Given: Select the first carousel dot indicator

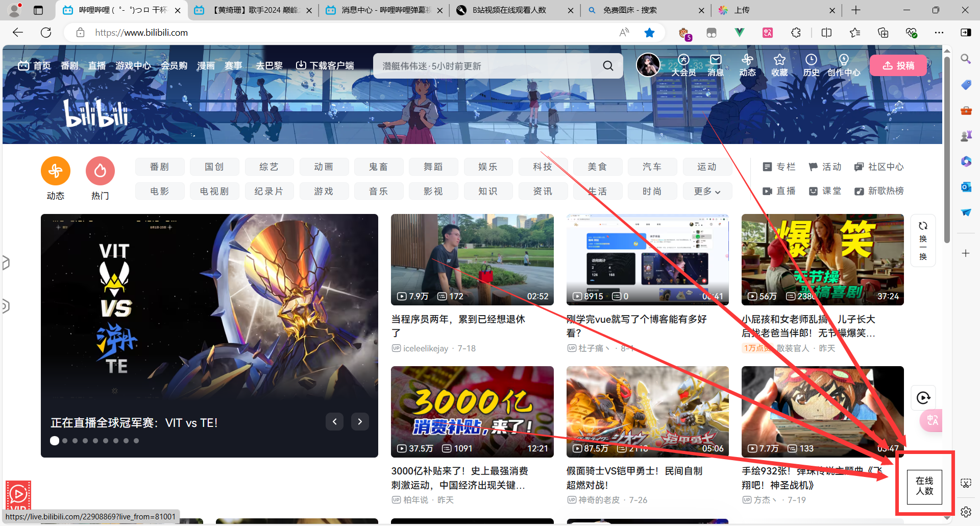Looking at the screenshot, I should pos(55,441).
